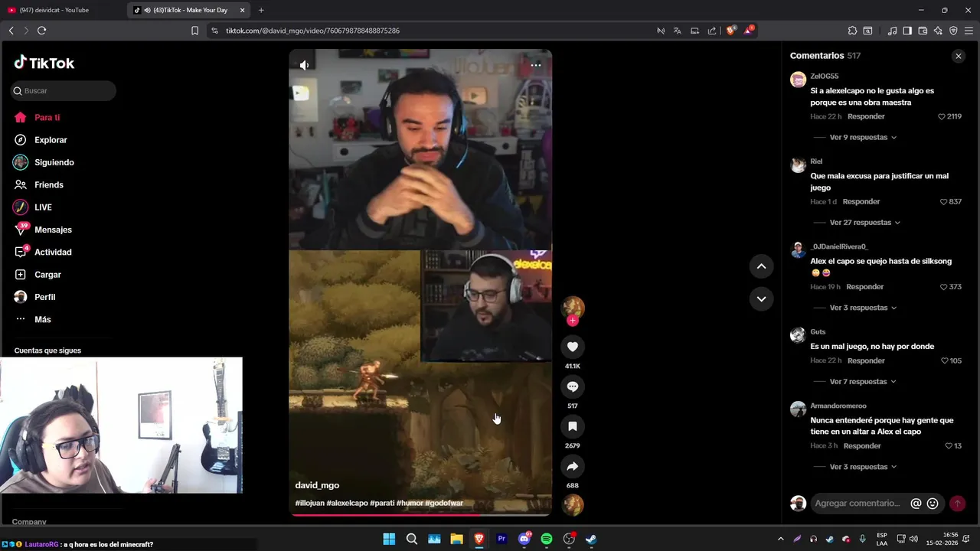
Task: Like _0JDanielRivera0_'s comment with 373 likes
Action: tap(943, 287)
